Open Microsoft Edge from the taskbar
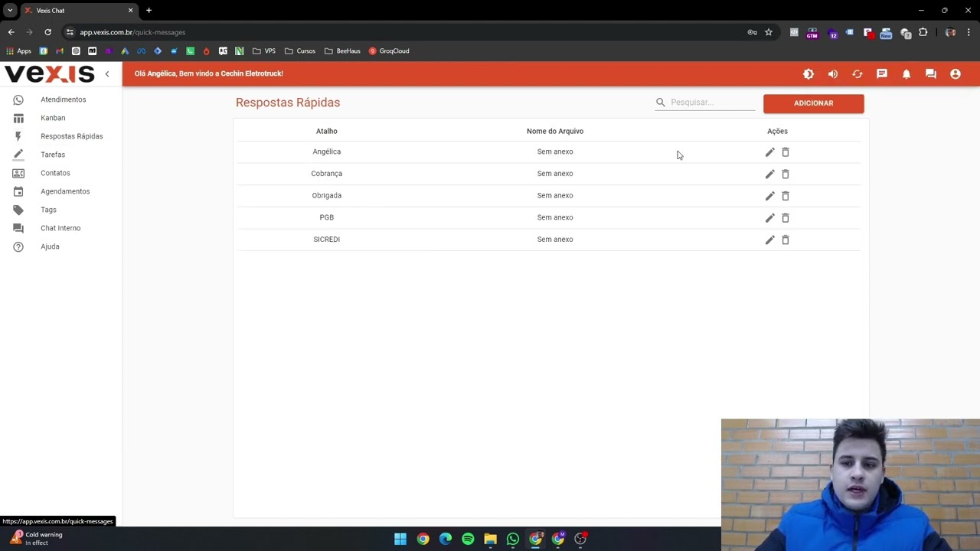 click(x=446, y=539)
